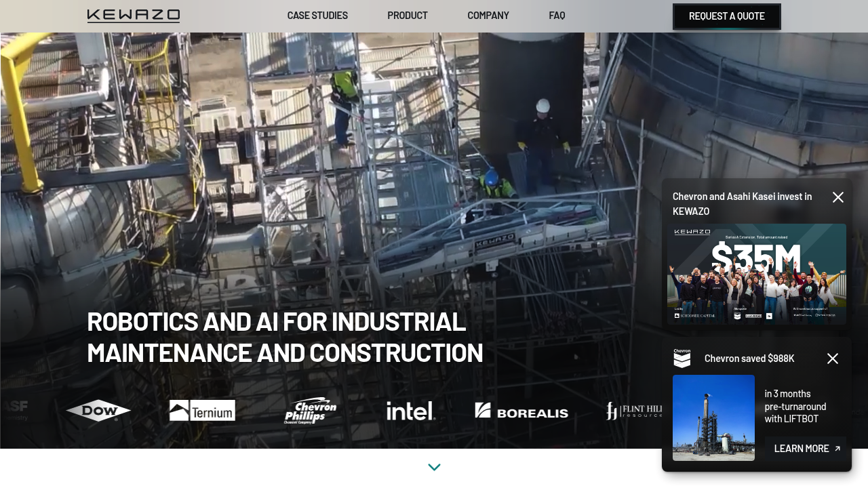This screenshot has height=488, width=868.
Task: Click the Borealis logo
Action: 521,411
